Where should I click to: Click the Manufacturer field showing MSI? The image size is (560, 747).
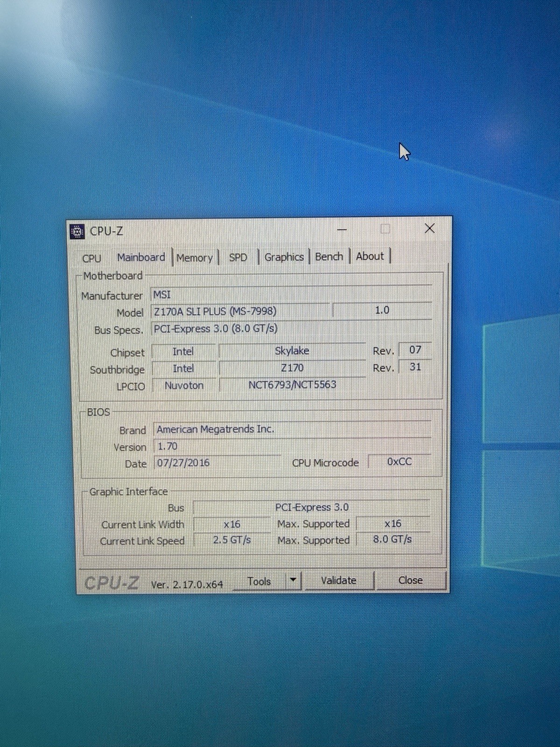(x=291, y=294)
